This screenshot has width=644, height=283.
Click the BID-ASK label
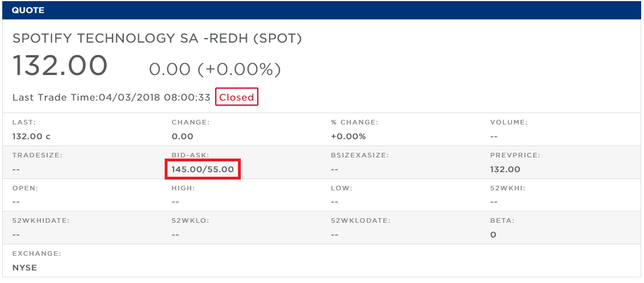click(190, 155)
